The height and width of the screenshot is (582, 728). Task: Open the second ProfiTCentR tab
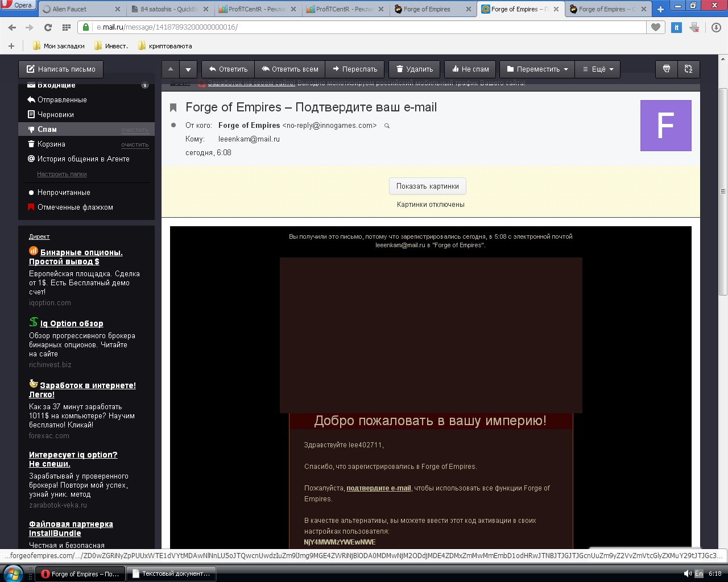coord(346,9)
